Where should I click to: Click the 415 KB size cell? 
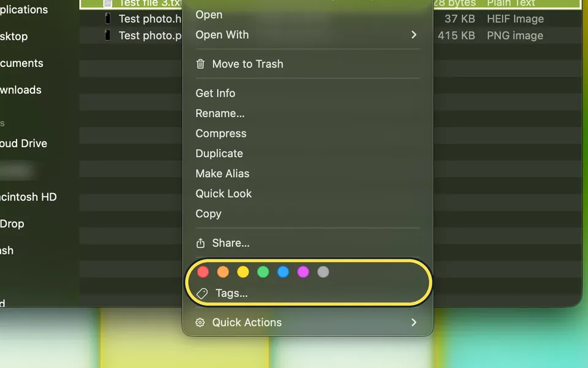pyautogui.click(x=456, y=36)
